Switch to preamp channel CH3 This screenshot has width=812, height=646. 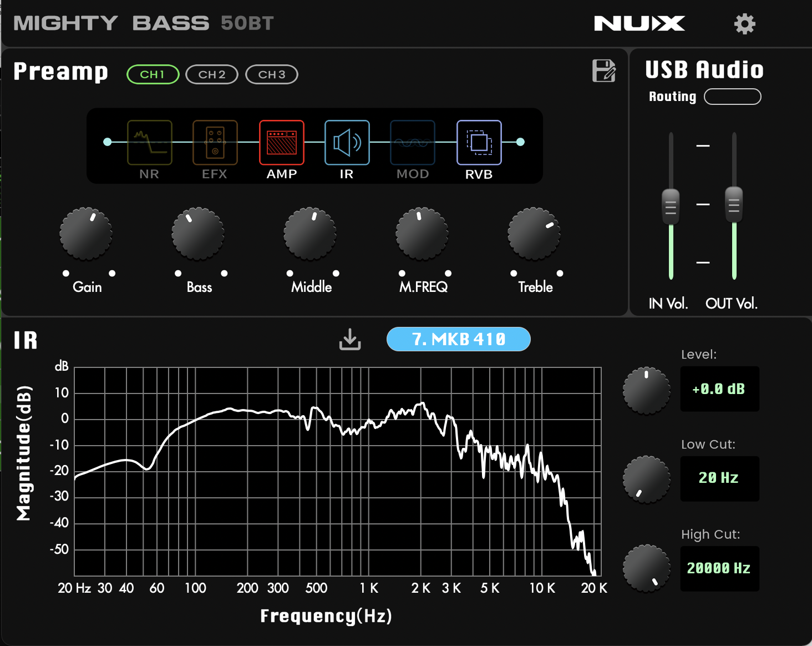[x=271, y=74]
